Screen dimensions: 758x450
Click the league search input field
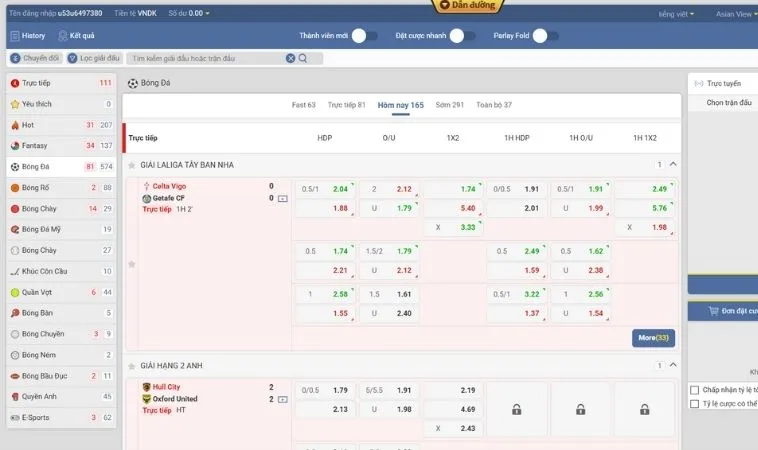[205, 59]
